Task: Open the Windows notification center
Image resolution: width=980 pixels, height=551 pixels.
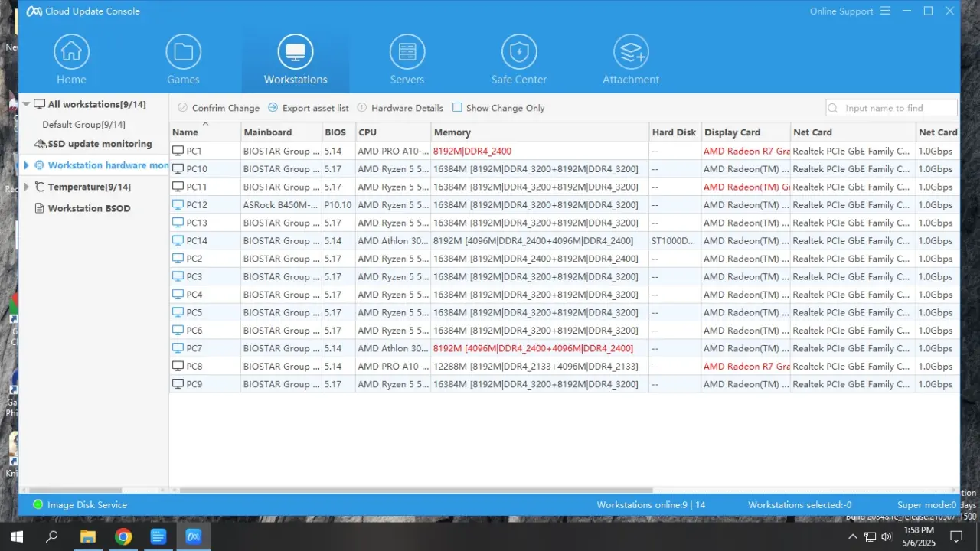Action: (955, 536)
